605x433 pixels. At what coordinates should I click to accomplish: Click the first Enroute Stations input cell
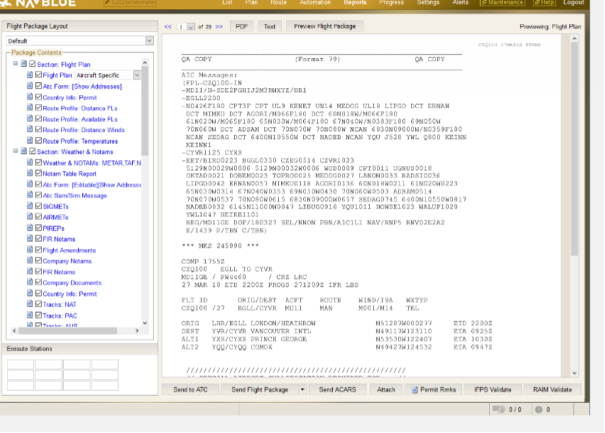click(20, 364)
